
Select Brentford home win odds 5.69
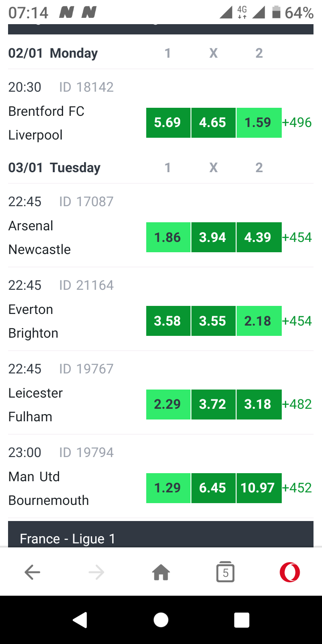[x=168, y=123]
